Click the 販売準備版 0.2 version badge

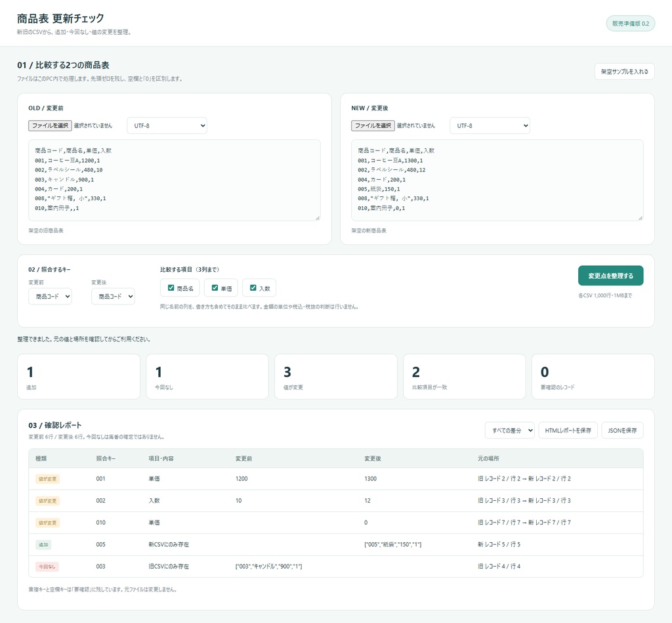tap(631, 24)
